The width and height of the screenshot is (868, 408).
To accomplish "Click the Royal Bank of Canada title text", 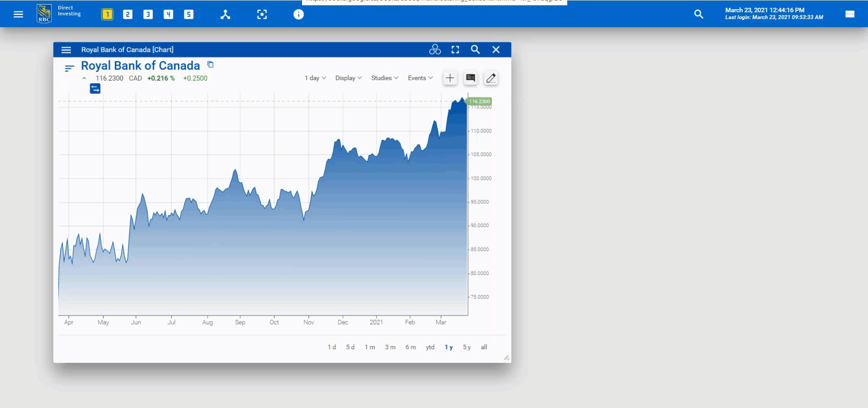I will coord(140,66).
